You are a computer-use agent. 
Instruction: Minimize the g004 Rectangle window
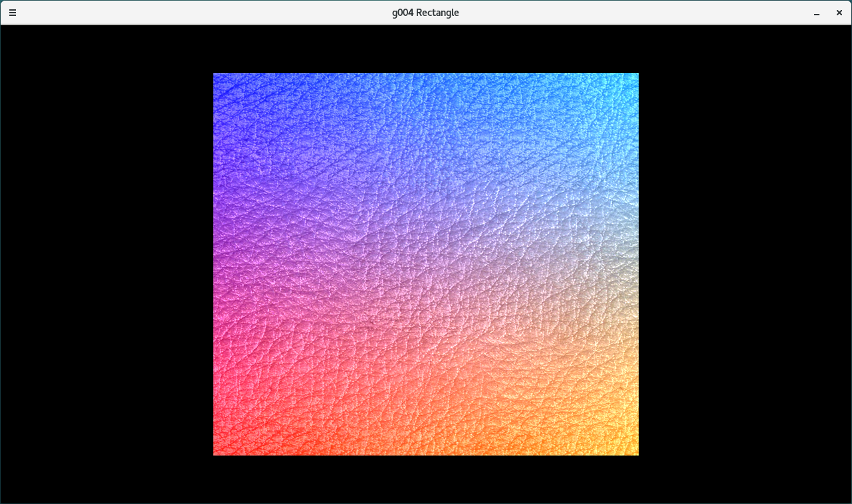tap(817, 13)
